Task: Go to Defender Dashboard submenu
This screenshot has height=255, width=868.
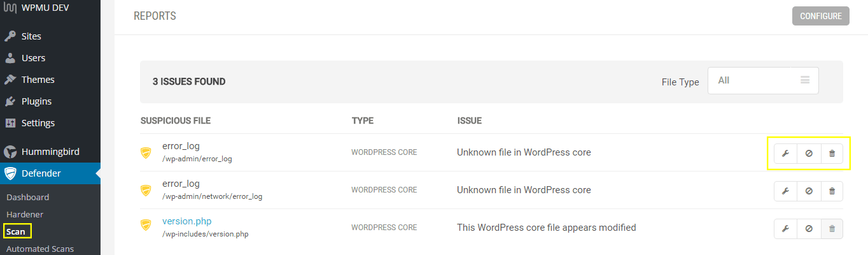Action: (27, 197)
